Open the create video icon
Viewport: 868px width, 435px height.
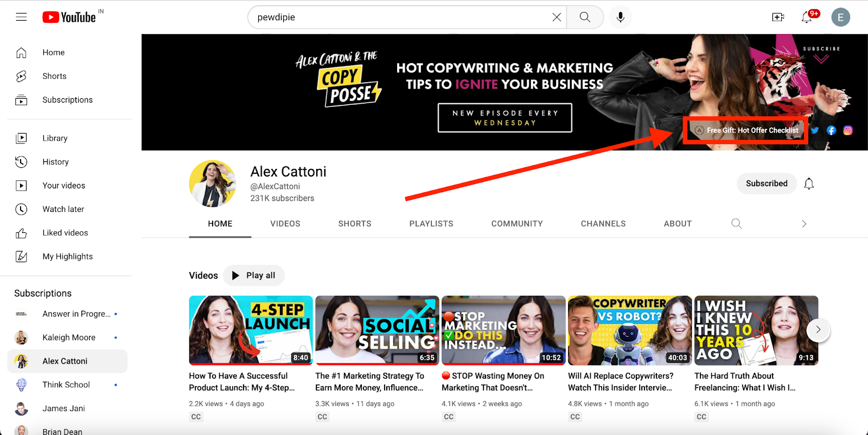coord(778,17)
